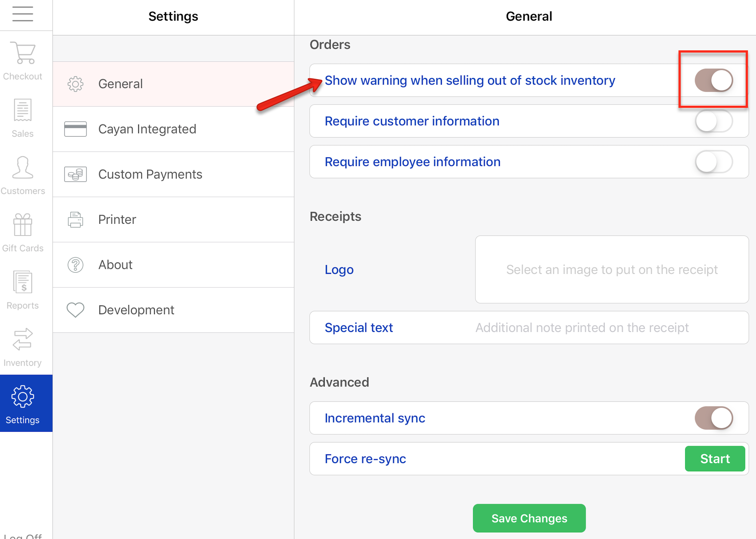Click 'Force re-sync' label
Image resolution: width=756 pixels, height=539 pixels.
pos(365,459)
